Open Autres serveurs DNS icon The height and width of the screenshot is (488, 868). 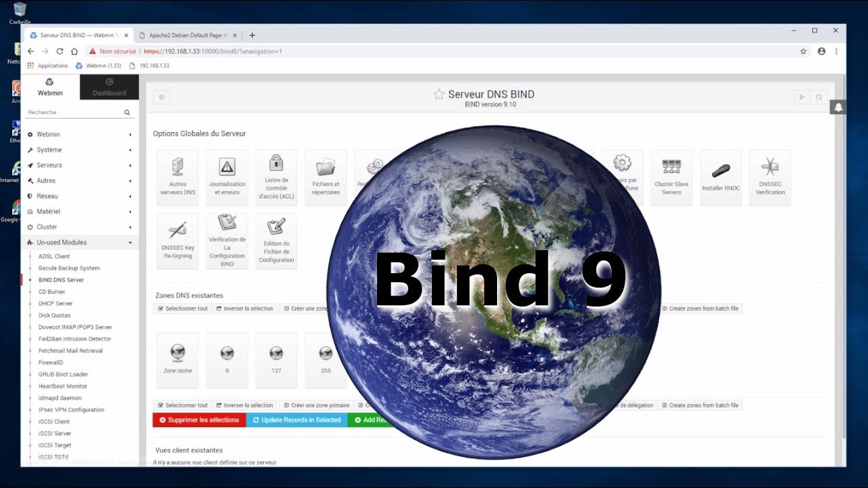click(178, 178)
